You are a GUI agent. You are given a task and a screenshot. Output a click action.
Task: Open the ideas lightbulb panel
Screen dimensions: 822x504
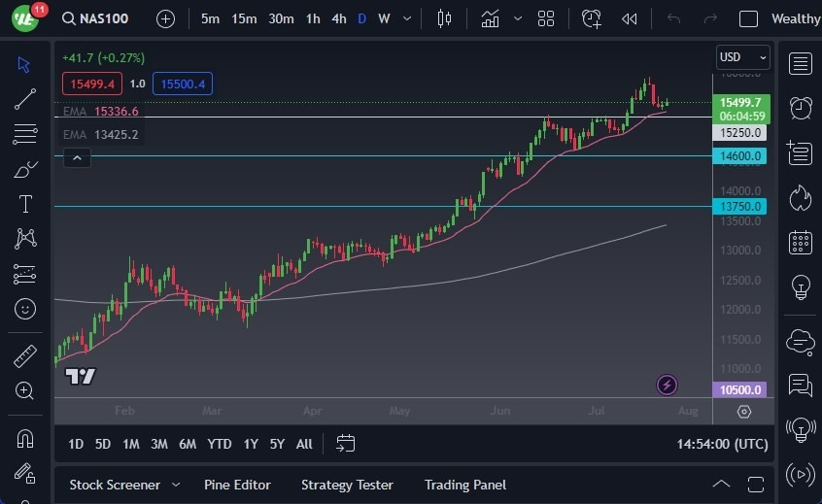point(801,287)
